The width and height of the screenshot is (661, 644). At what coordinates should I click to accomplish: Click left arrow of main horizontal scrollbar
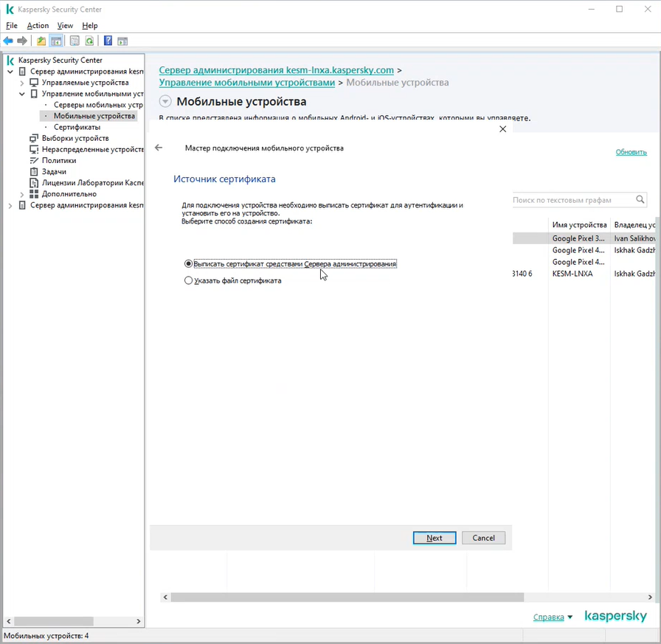165,598
